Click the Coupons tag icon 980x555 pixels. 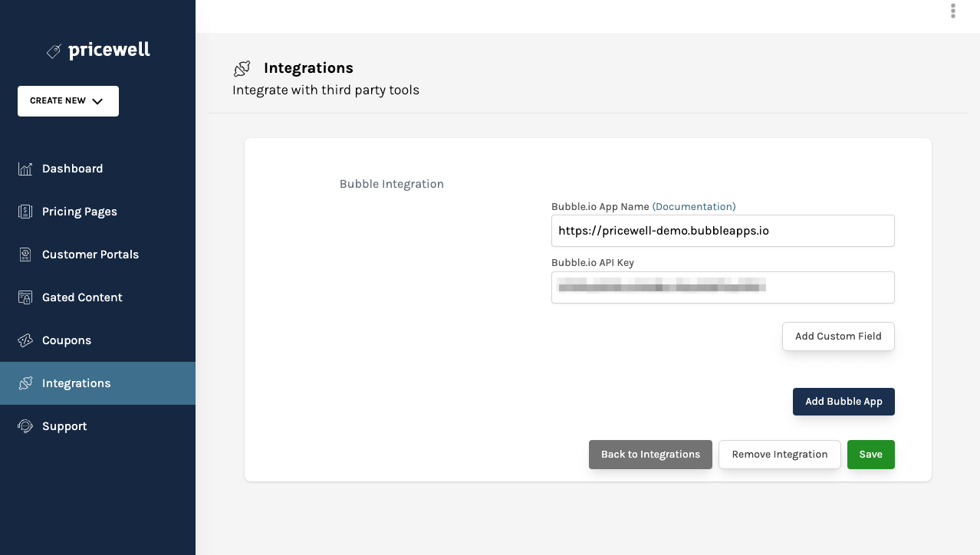pyautogui.click(x=27, y=340)
